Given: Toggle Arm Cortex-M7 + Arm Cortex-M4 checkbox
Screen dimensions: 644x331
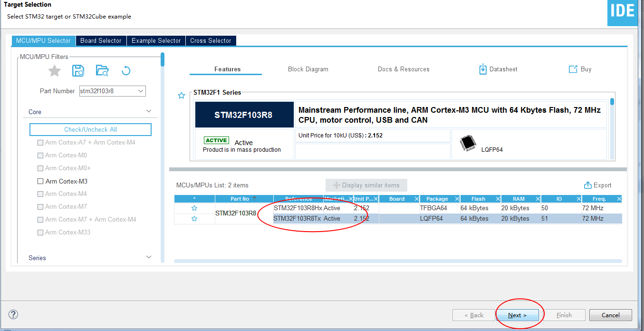Looking at the screenshot, I should pos(40,219).
